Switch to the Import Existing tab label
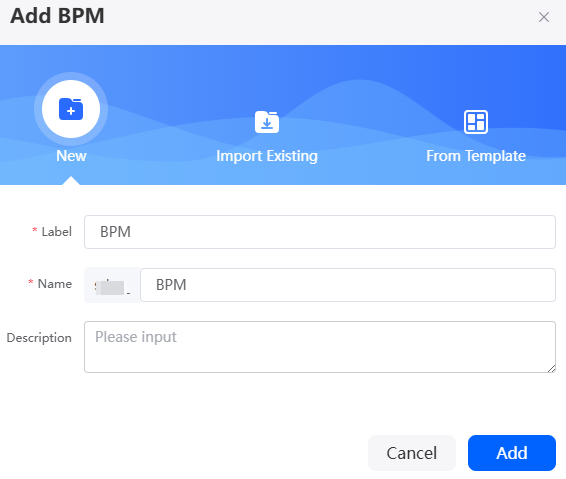566x479 pixels. coord(267,156)
